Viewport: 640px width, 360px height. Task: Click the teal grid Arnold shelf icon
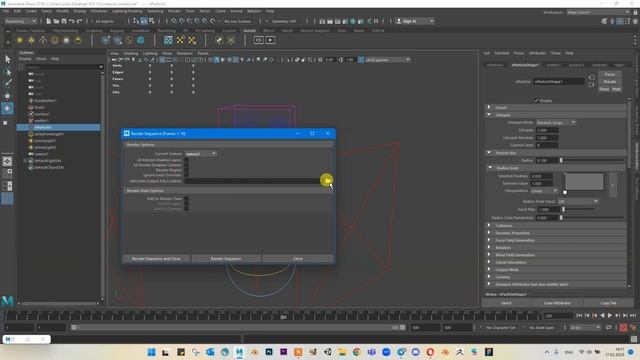[x=168, y=40]
